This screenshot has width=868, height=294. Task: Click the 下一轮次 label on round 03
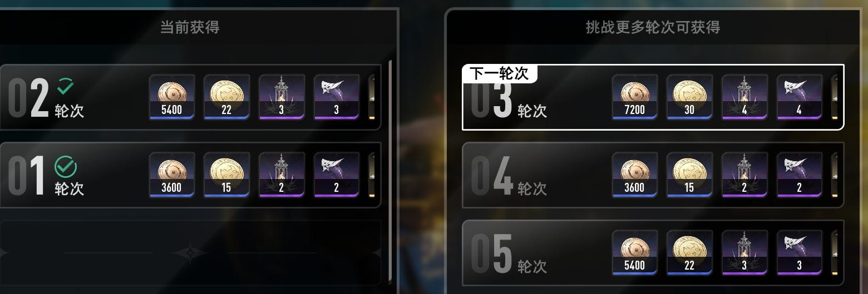click(499, 73)
